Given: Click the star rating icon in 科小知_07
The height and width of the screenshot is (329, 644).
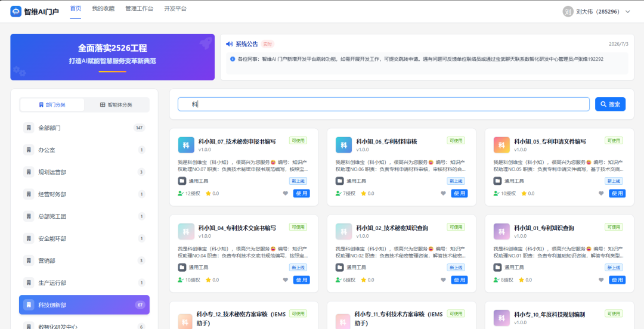Looking at the screenshot, I should point(208,194).
